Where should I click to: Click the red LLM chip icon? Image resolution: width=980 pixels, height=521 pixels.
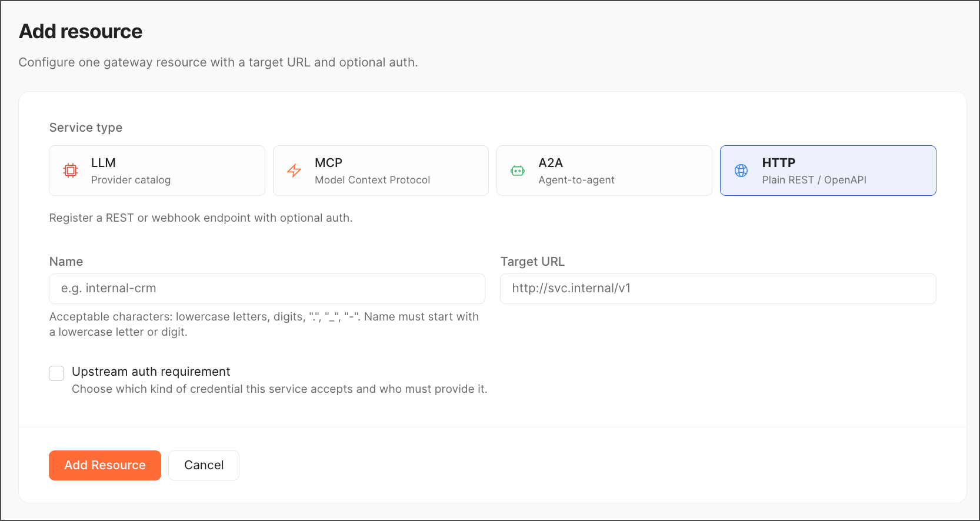[71, 171]
